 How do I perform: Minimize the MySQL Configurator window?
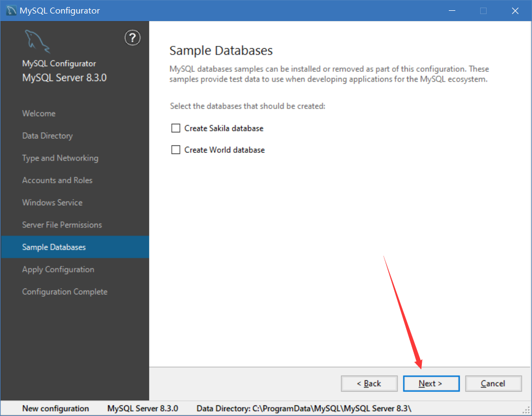452,10
